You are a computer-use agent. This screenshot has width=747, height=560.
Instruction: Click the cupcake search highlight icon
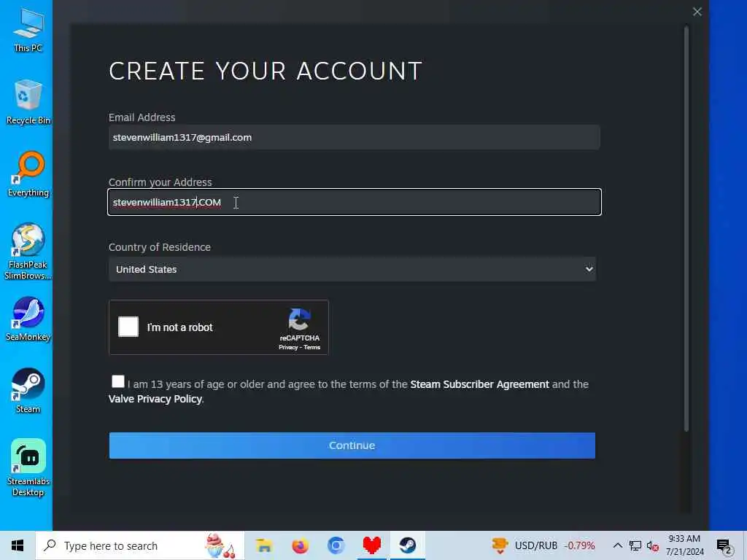coord(220,545)
